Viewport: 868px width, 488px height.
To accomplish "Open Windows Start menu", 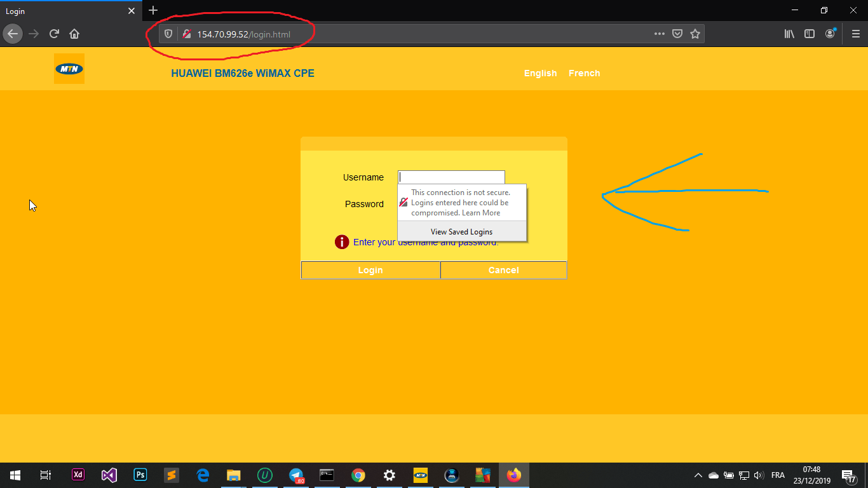I will 15,475.
